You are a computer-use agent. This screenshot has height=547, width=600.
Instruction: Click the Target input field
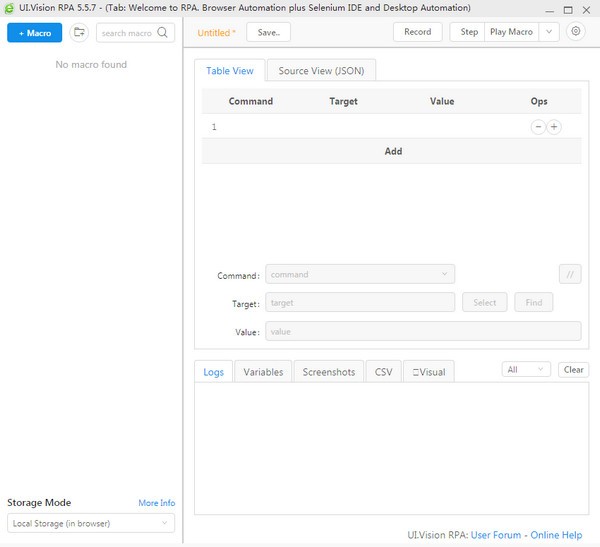click(360, 302)
